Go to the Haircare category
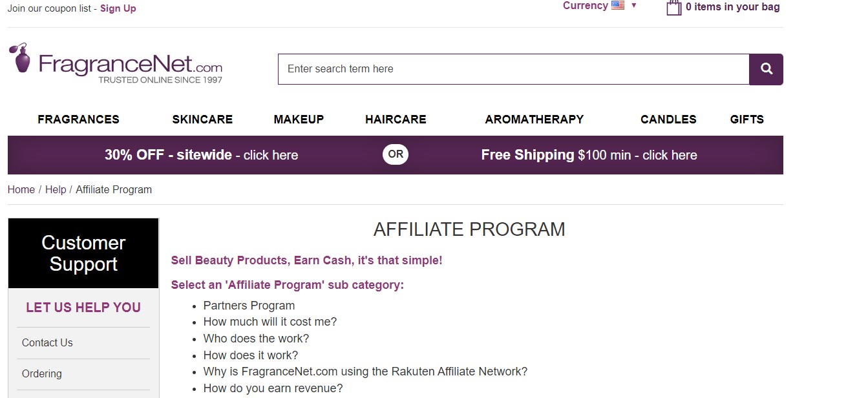Screen dimensions: 868x398 point(396,120)
